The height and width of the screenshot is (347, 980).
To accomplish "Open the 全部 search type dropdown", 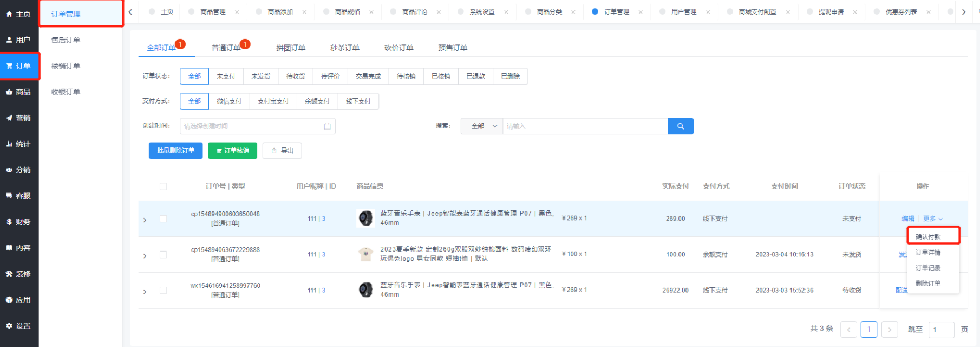I will [482, 126].
